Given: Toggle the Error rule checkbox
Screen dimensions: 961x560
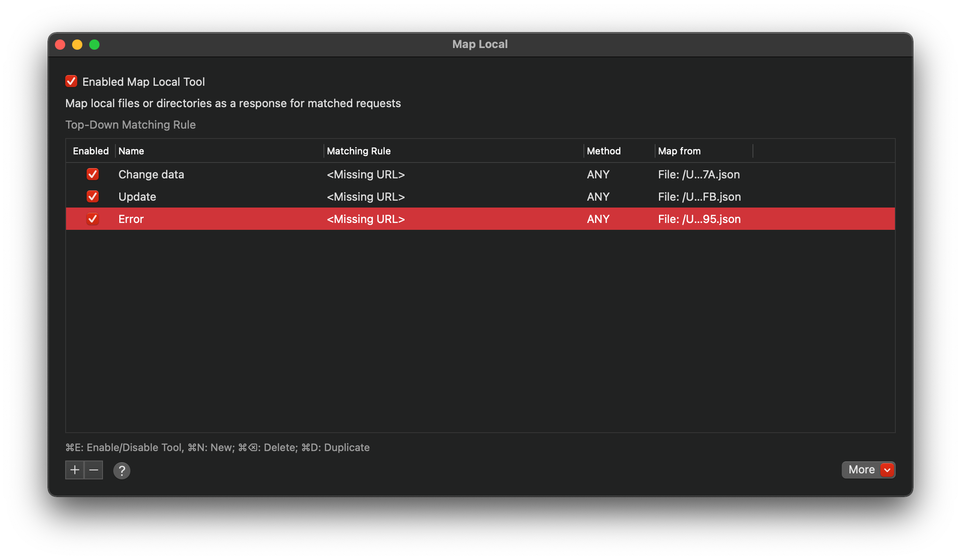Looking at the screenshot, I should [x=93, y=219].
